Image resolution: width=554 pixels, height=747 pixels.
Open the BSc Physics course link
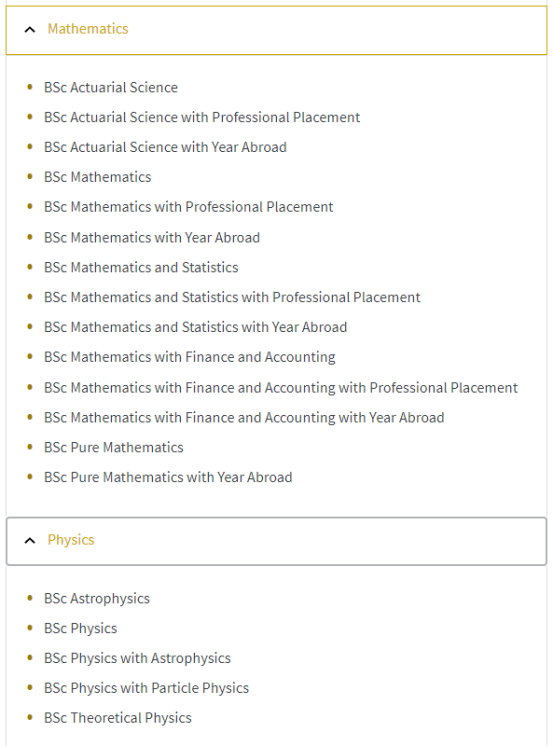tap(81, 629)
